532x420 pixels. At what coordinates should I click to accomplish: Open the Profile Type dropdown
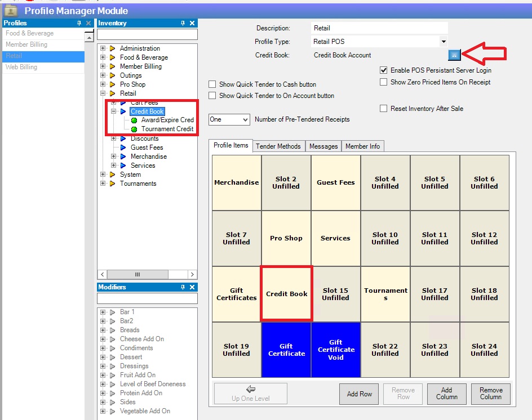click(x=444, y=42)
